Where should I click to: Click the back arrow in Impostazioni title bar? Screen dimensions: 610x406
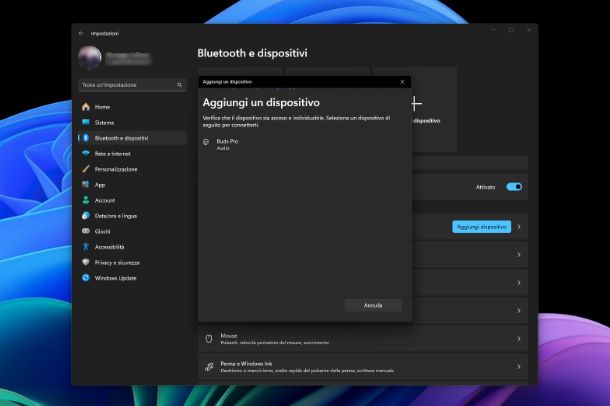[81, 33]
